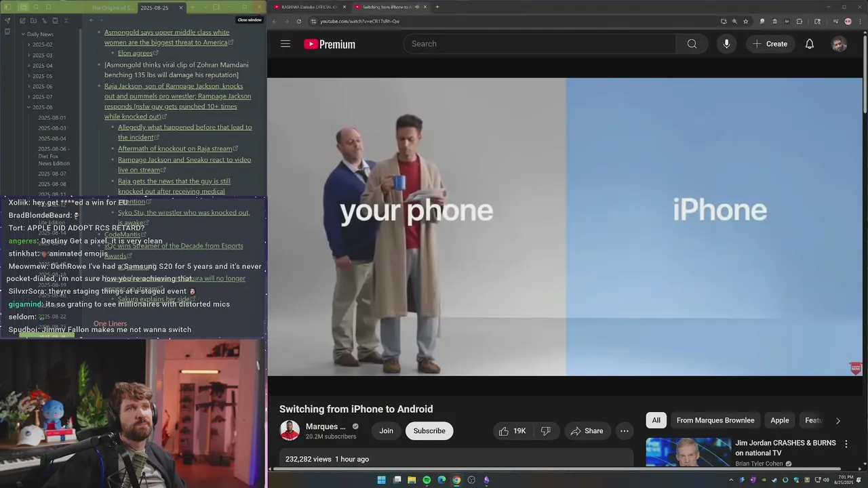868x488 pixels.
Task: Click the YouTube search magnifier button
Action: click(692, 44)
